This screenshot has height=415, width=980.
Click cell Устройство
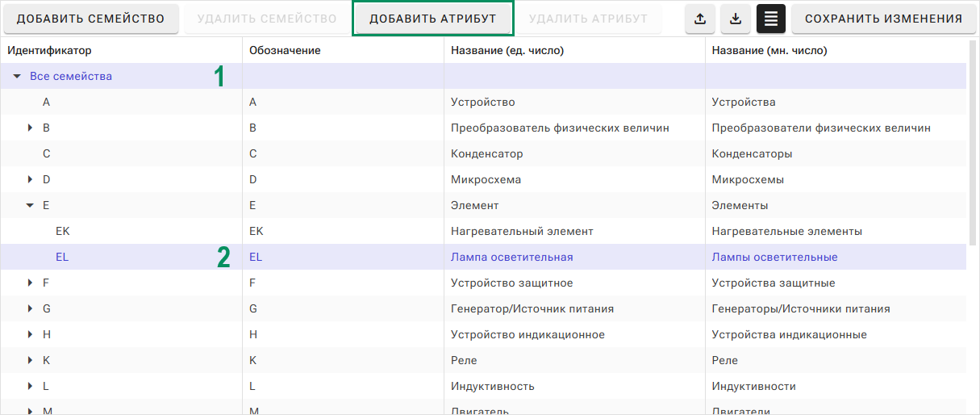(x=482, y=102)
